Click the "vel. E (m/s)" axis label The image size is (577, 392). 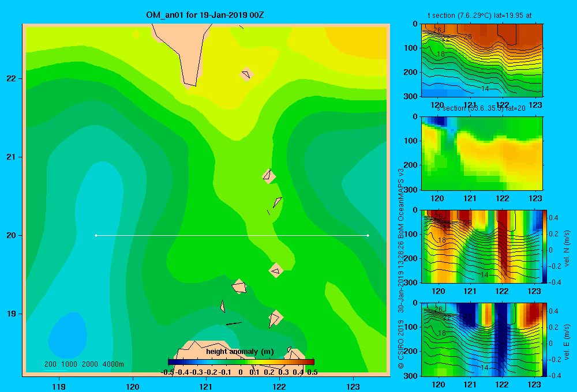(x=567, y=342)
